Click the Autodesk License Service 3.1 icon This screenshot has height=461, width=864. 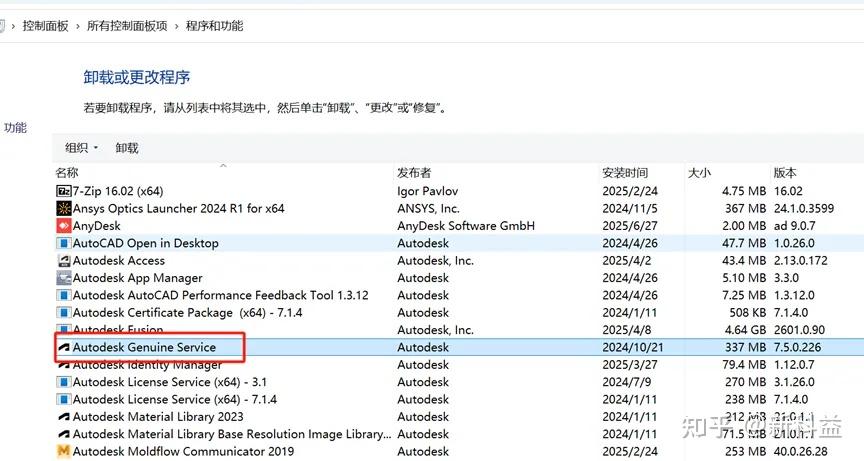(x=64, y=382)
